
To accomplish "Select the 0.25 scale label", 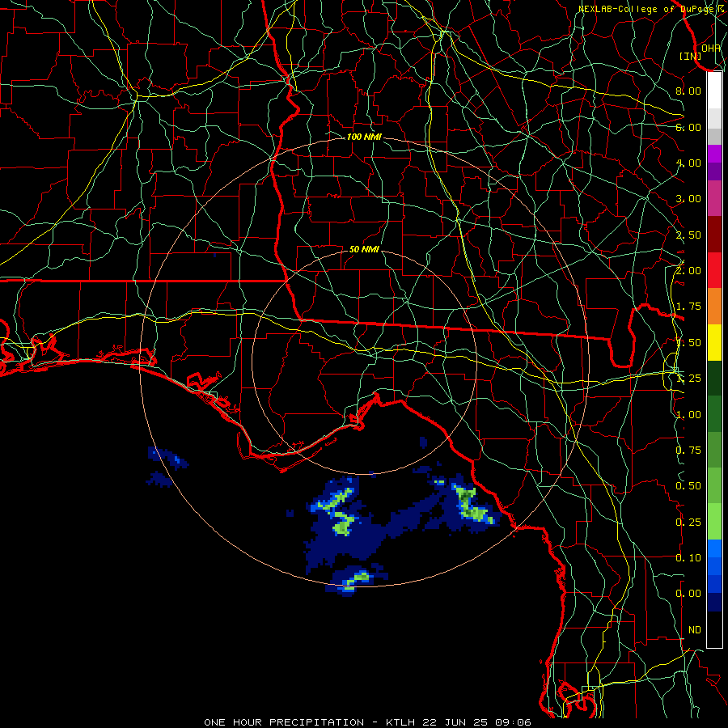I will point(688,523).
